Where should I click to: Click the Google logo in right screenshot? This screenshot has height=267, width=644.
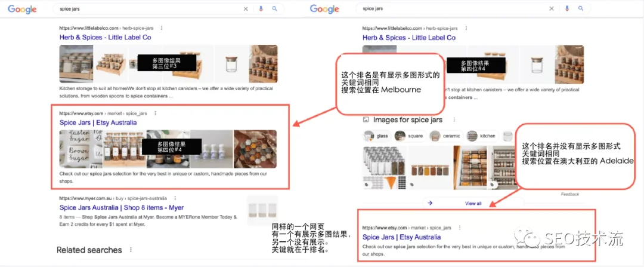[x=324, y=9]
